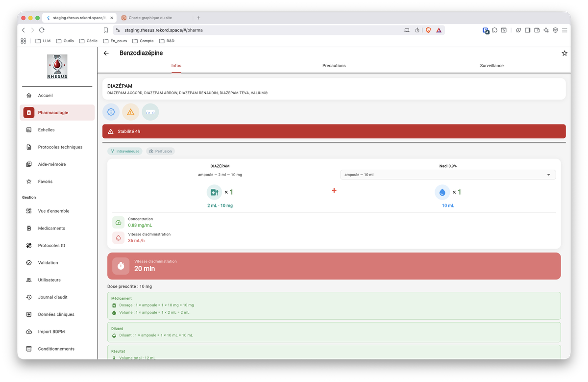Click the blue NaCl droplet icon

pos(442,192)
